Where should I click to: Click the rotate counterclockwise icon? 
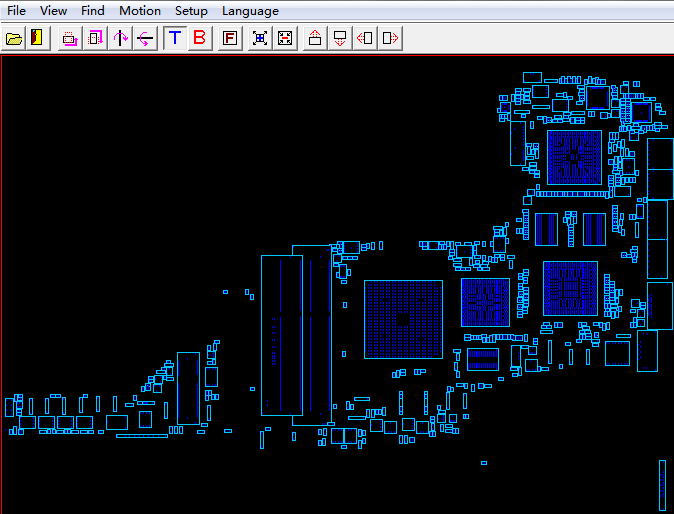(70, 38)
